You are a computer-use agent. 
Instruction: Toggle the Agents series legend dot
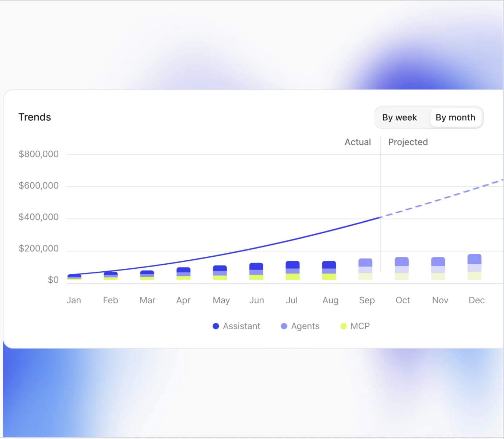pyautogui.click(x=284, y=326)
